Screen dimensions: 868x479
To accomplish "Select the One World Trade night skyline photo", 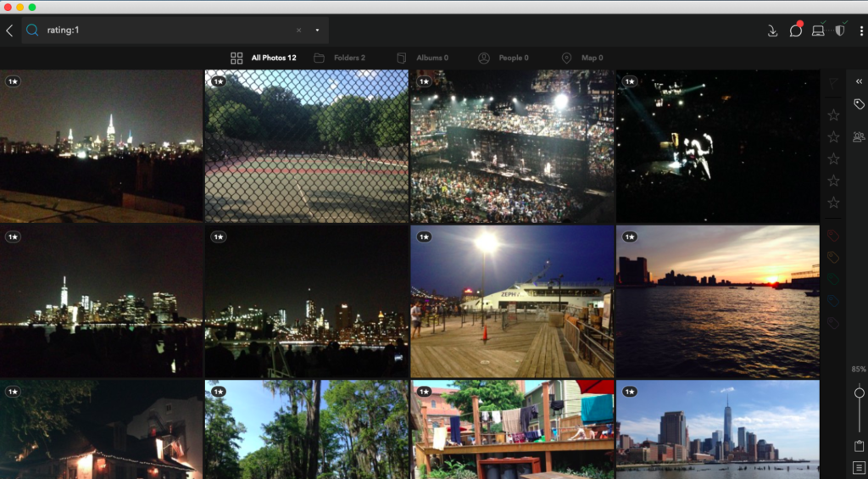I will pyautogui.click(x=102, y=301).
